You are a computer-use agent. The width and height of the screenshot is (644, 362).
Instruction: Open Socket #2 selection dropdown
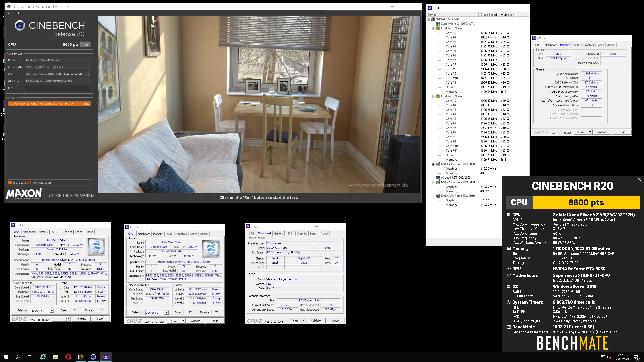167,312
